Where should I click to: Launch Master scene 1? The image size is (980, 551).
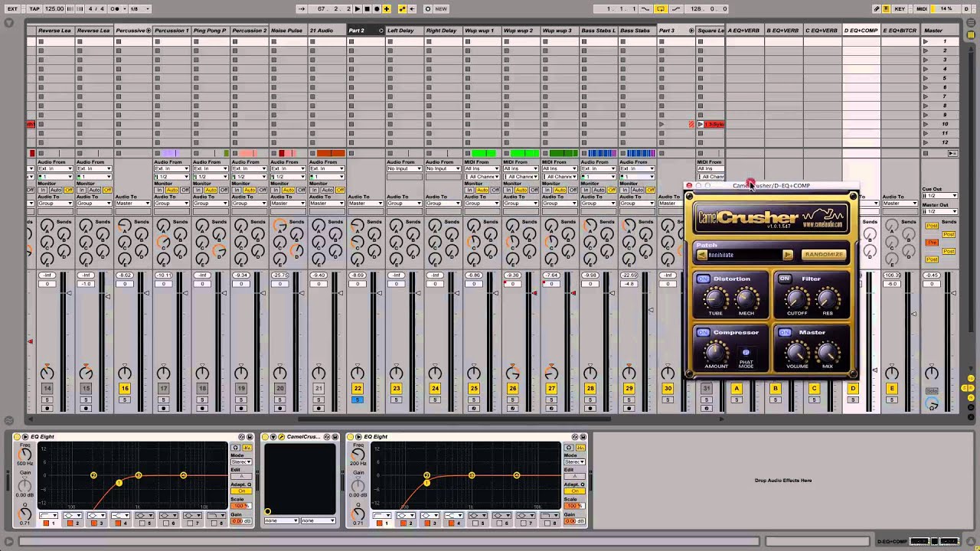[926, 41]
